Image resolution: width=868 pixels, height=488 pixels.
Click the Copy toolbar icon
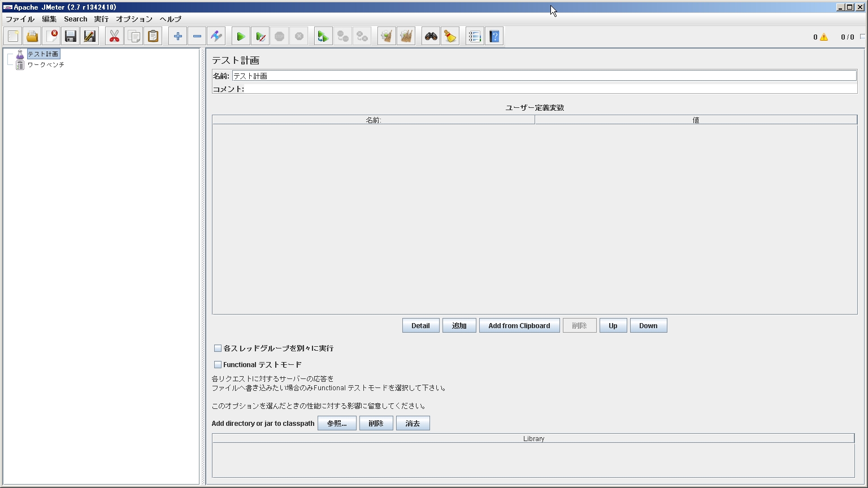pyautogui.click(x=134, y=36)
